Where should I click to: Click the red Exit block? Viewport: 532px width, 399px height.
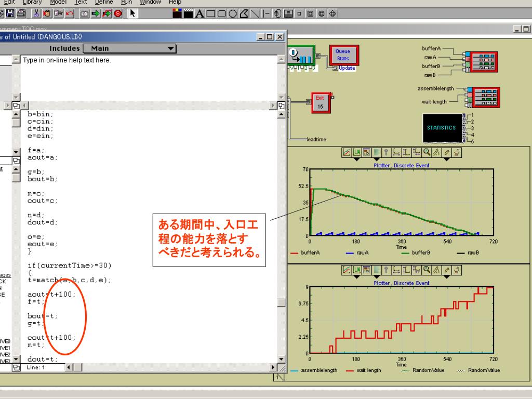(320, 102)
